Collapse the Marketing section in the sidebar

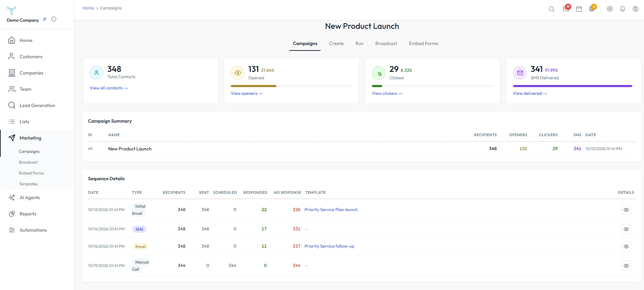pyautogui.click(x=37, y=138)
